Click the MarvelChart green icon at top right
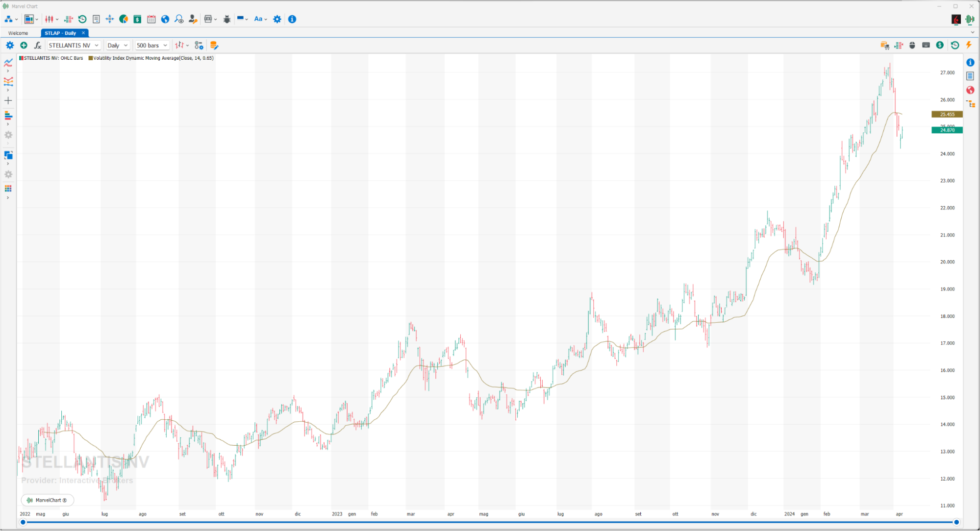The height and width of the screenshot is (531, 980). 970,19
